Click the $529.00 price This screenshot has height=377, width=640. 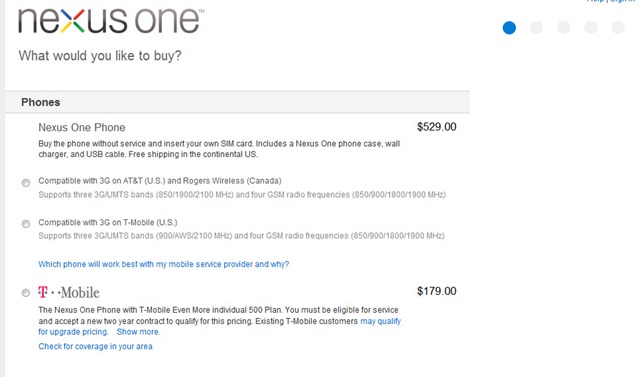pyautogui.click(x=436, y=127)
